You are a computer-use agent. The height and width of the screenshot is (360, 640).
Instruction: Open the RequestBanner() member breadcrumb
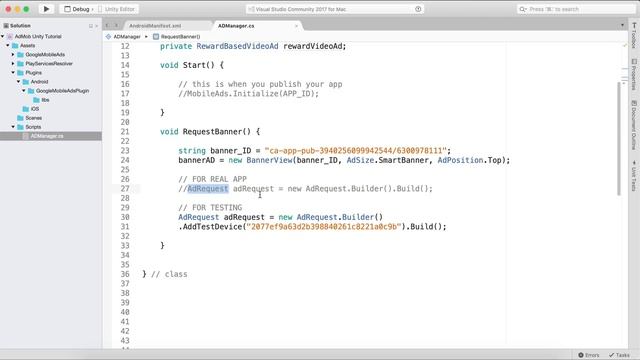pos(177,37)
